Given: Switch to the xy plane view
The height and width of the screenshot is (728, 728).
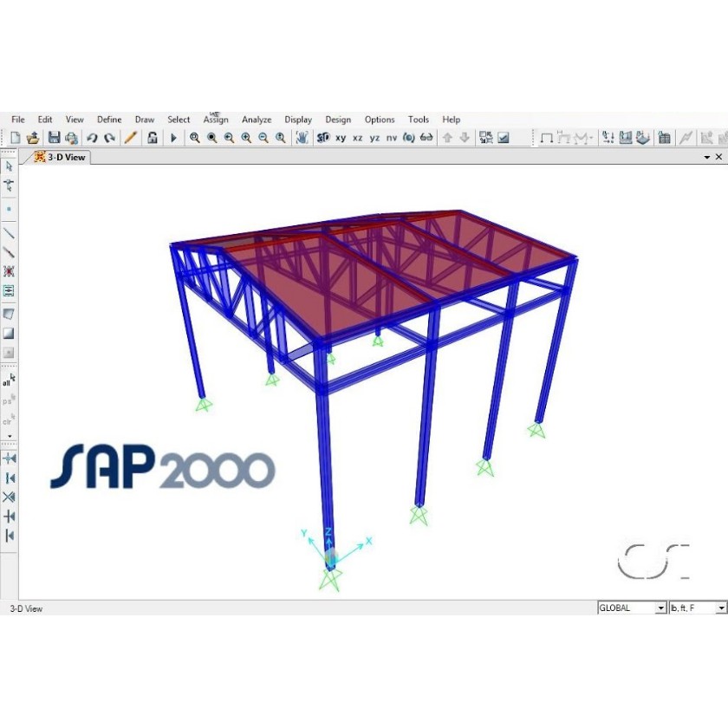Looking at the screenshot, I should tap(341, 138).
